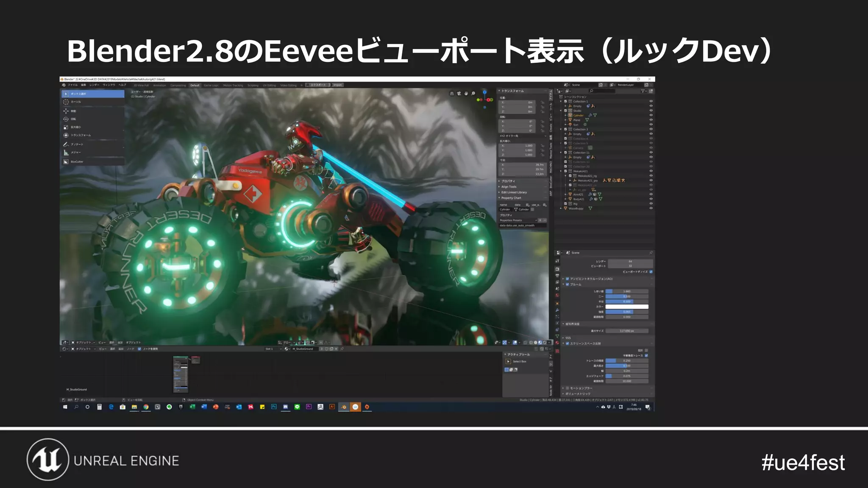
Task: Toggle アンビエントオクルージョン(AO) checkbox
Action: (x=567, y=279)
